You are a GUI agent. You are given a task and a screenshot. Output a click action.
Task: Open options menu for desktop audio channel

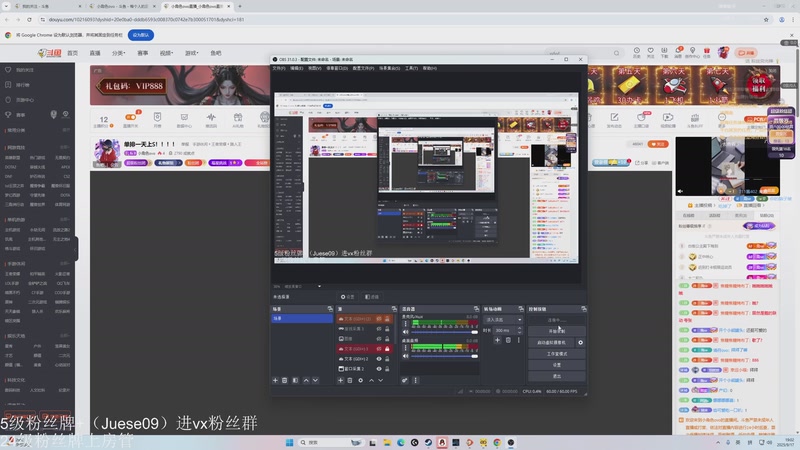point(406,347)
